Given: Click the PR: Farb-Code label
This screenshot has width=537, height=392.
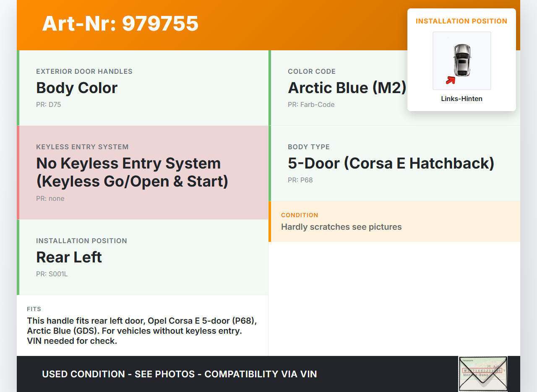Looking at the screenshot, I should 311,105.
